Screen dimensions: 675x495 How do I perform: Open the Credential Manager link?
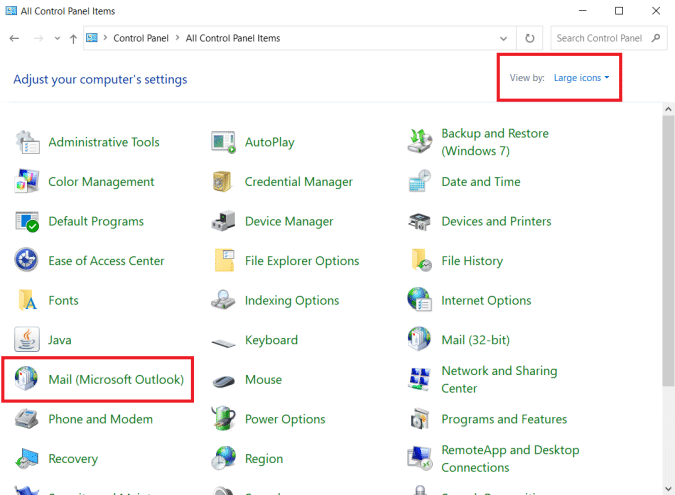point(299,182)
